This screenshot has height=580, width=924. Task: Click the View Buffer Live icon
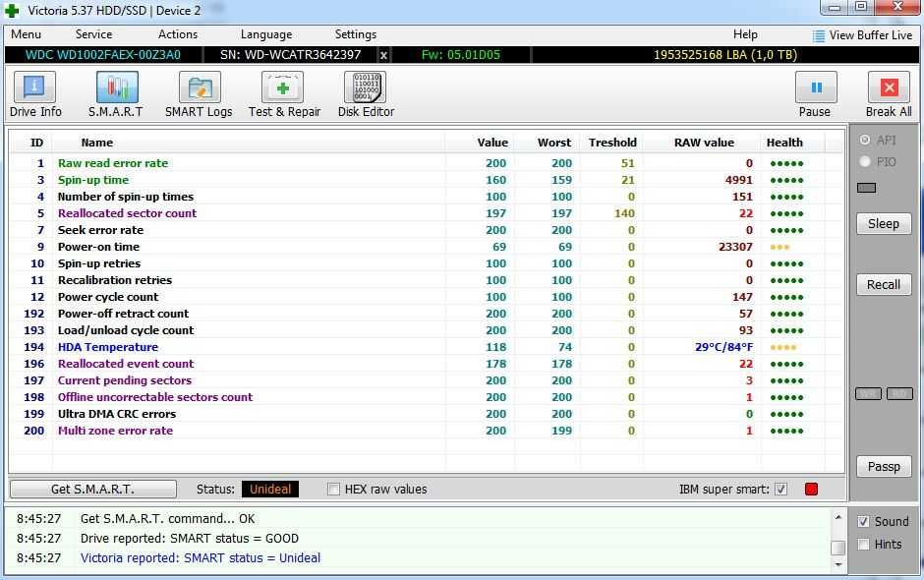point(819,35)
